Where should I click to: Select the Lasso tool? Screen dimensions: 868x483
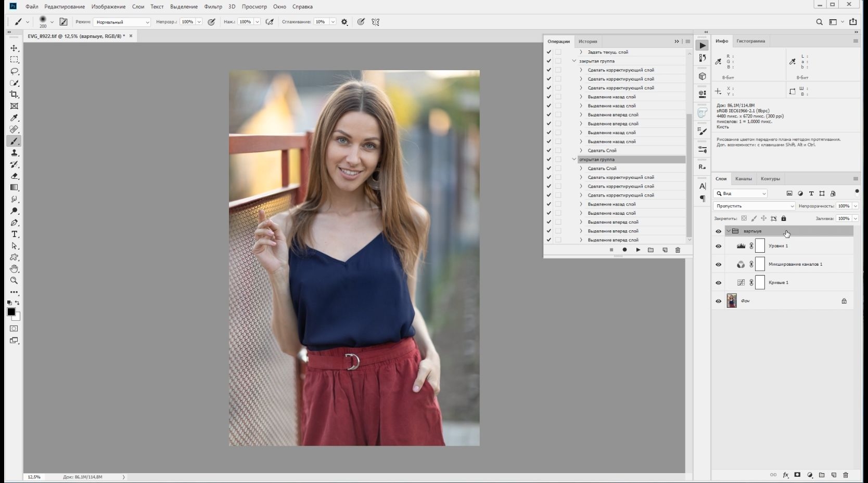click(x=14, y=71)
